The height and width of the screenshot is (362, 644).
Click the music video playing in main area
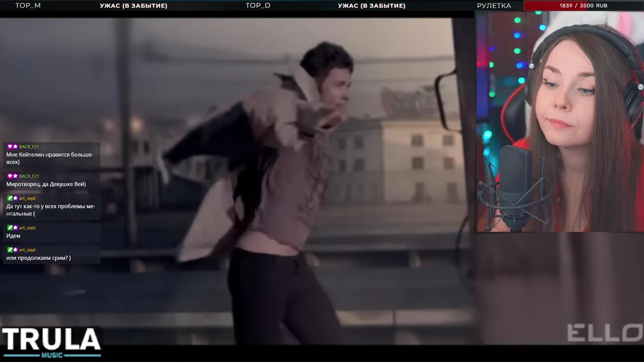[236, 181]
